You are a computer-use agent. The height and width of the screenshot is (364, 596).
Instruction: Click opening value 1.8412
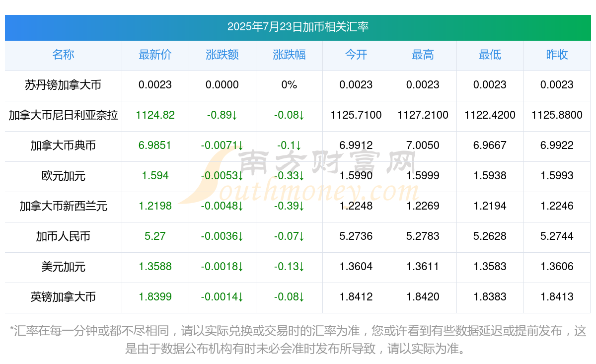[x=356, y=297]
